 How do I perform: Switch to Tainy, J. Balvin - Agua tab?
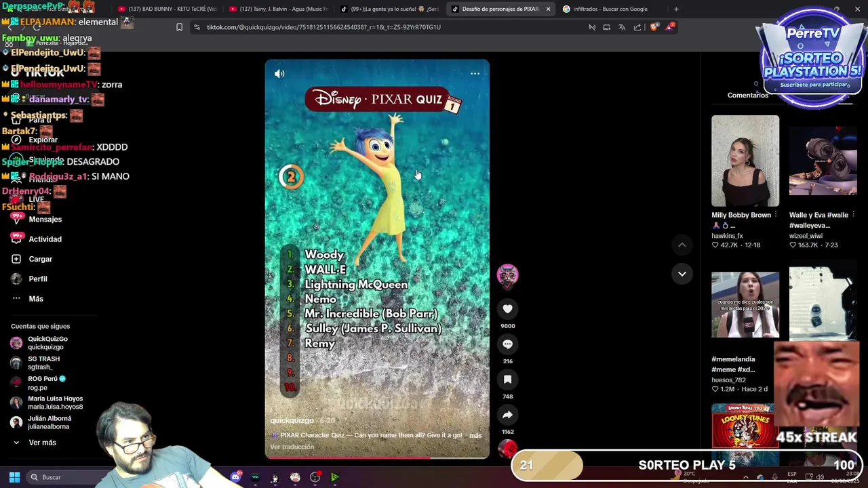[278, 9]
